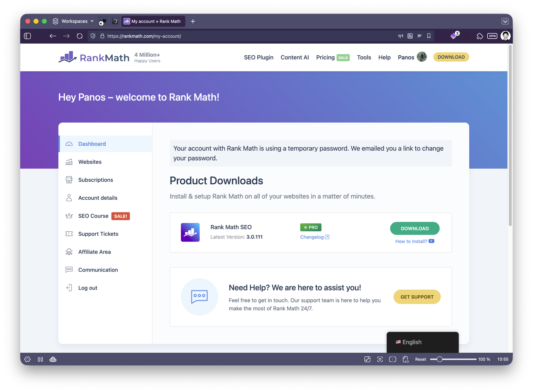Open the RSS feed icon in address bar

tap(410, 36)
